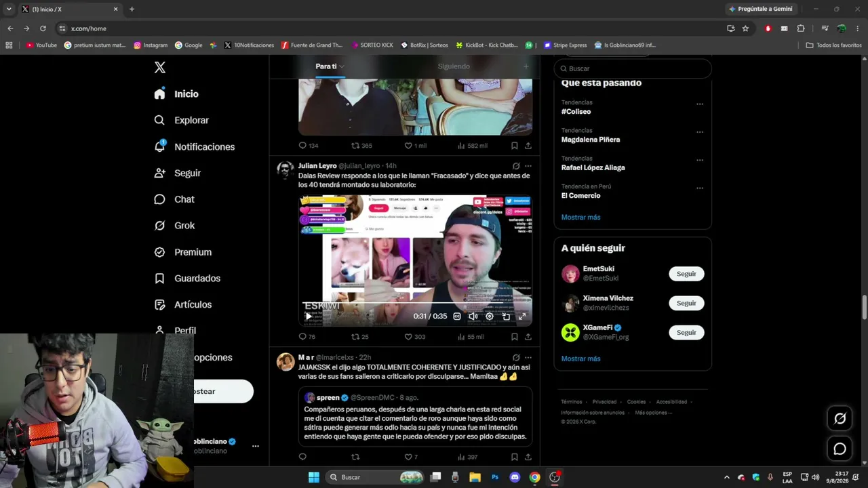Click the X logo in the sidebar
868x488 pixels.
coord(160,67)
